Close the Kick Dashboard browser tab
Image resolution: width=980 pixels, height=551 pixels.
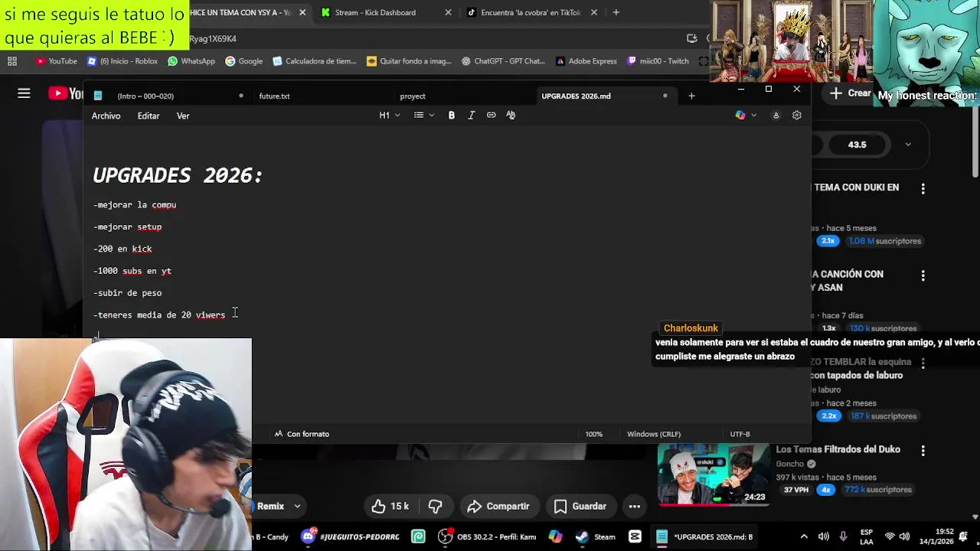pyautogui.click(x=448, y=12)
